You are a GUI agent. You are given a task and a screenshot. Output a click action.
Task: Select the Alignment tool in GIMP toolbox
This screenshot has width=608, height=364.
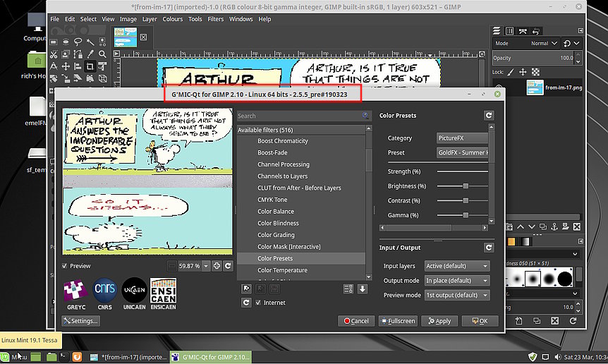[x=78, y=66]
